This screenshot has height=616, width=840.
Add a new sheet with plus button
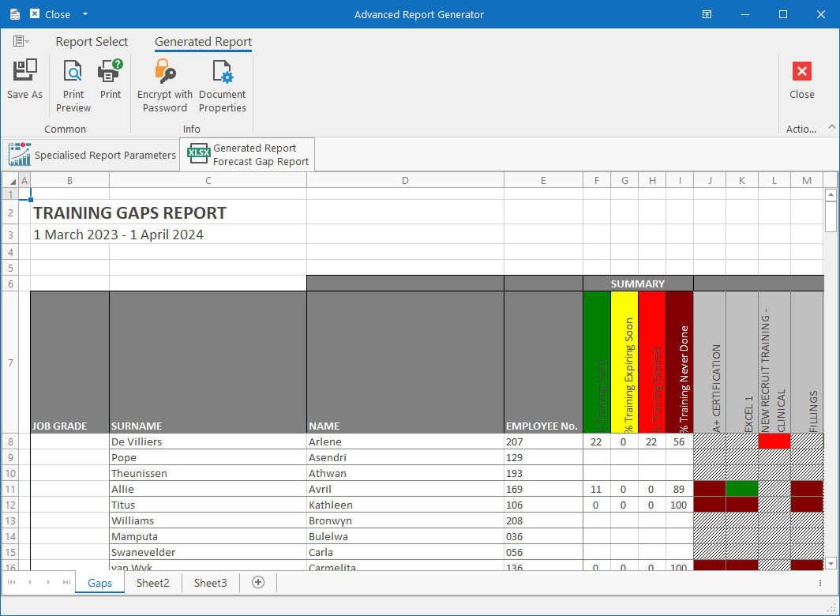pos(258,582)
